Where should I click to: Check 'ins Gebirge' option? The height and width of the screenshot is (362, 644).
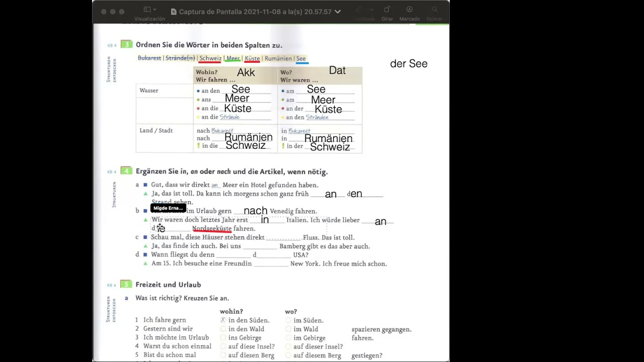coord(223,338)
